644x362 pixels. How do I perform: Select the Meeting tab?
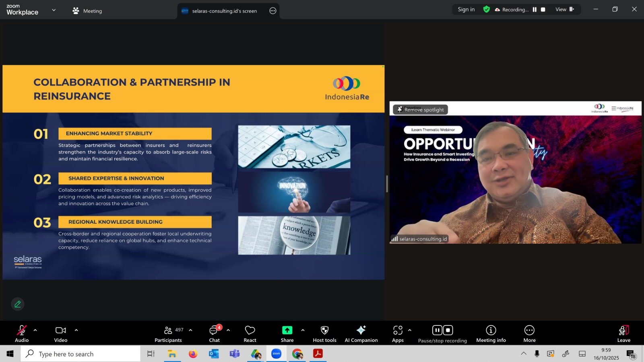[x=87, y=11]
